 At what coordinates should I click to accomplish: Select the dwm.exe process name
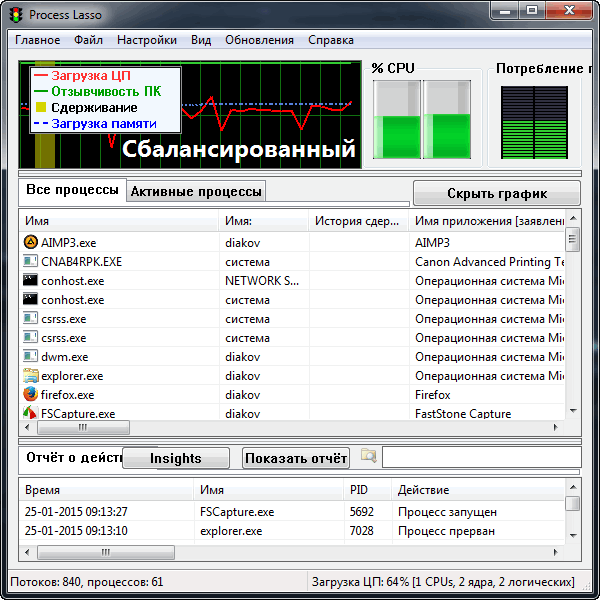coord(65,357)
